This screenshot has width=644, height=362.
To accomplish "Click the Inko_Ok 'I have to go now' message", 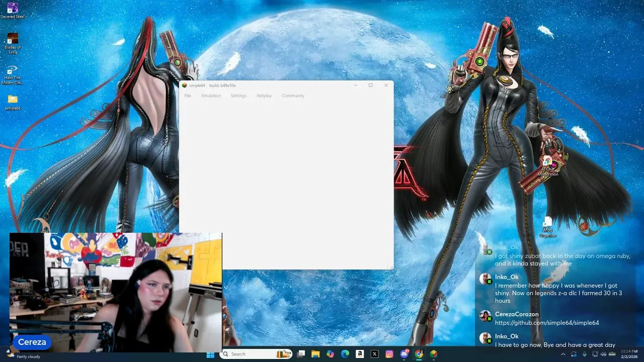I will click(555, 345).
